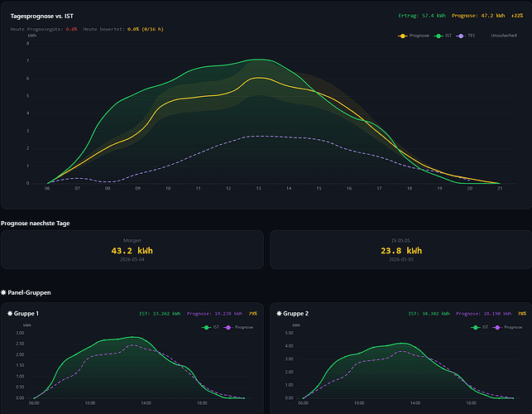This screenshot has height=414, width=532.
Task: Toggle Prognose series in Tagesprognose chart legend
Action: [413, 36]
